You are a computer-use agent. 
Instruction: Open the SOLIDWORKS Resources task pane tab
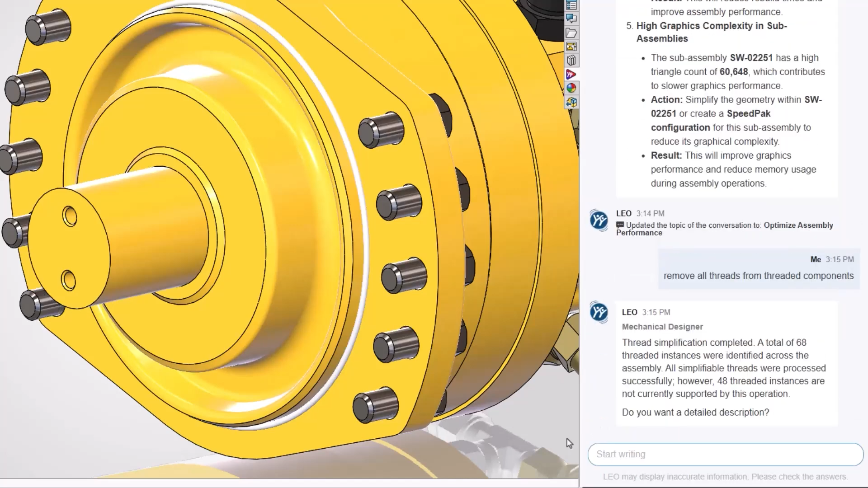571,5
